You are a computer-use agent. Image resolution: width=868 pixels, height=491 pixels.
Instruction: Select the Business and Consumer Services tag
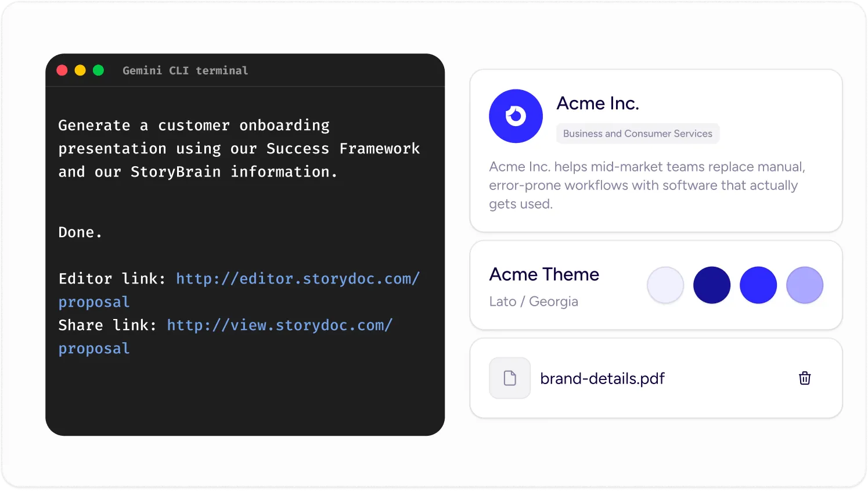coord(638,134)
